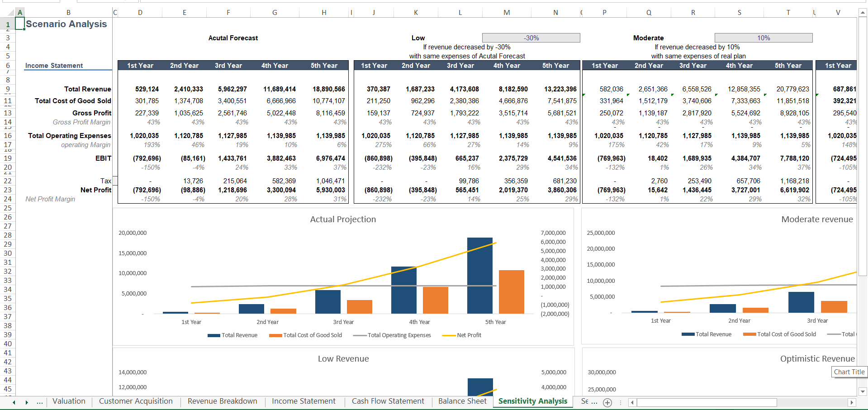Select the Moderate scenario 10% input cell
This screenshot has height=410, width=868.
click(763, 38)
